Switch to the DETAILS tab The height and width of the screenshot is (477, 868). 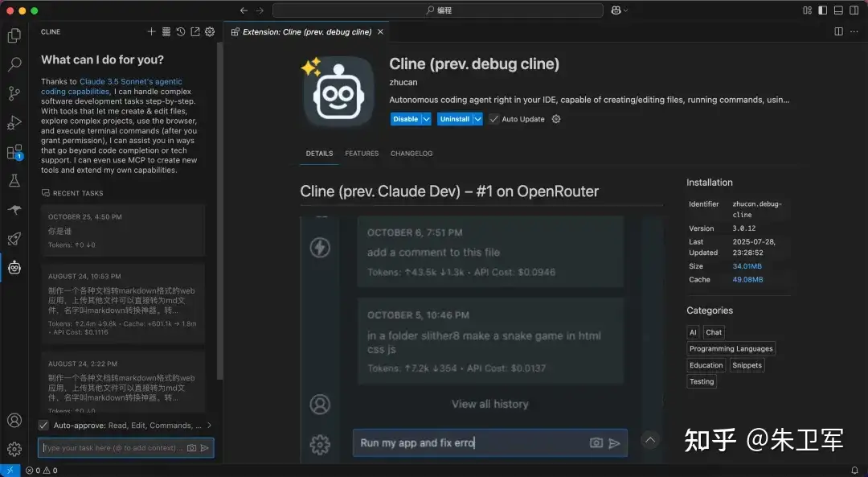(x=319, y=154)
